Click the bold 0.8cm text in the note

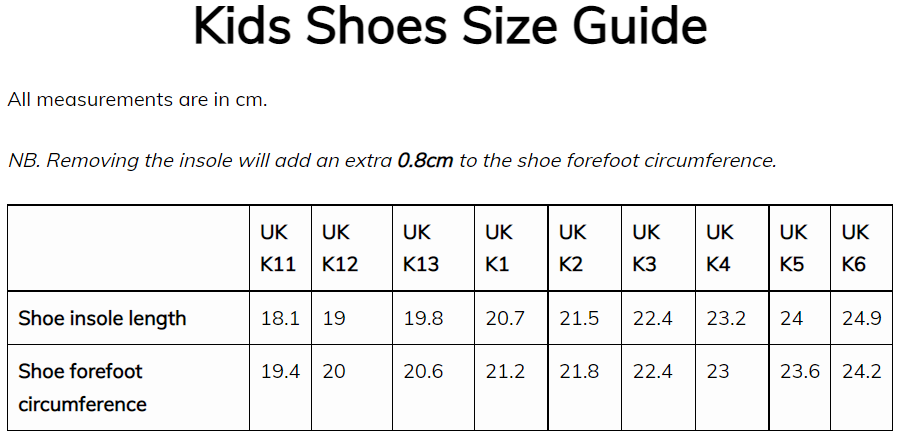(425, 160)
